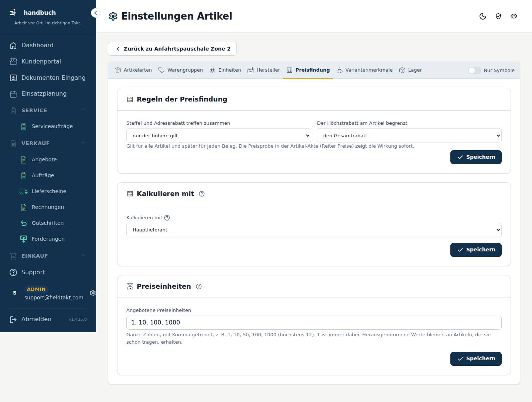Collapse the VERKAUF sidebar section
Screen dimensions: 532x402
(x=48, y=143)
